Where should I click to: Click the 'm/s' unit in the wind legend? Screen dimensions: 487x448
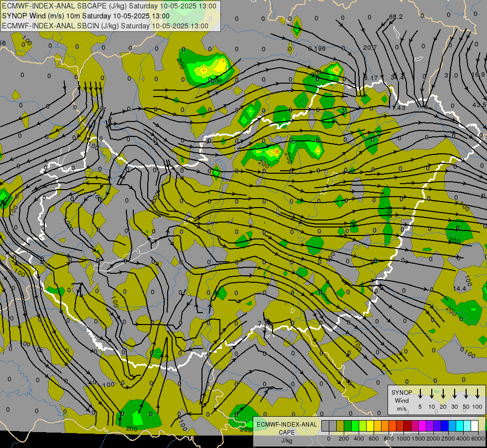coord(401,409)
